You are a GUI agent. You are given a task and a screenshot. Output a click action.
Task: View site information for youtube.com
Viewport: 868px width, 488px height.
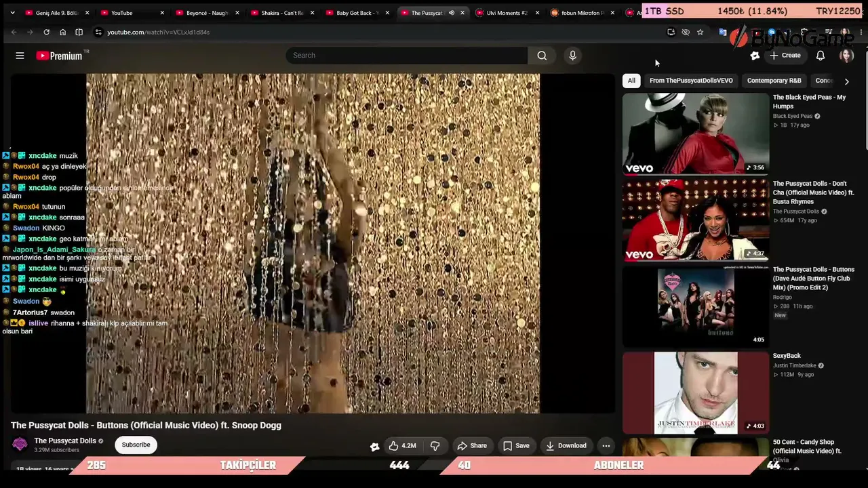point(98,32)
